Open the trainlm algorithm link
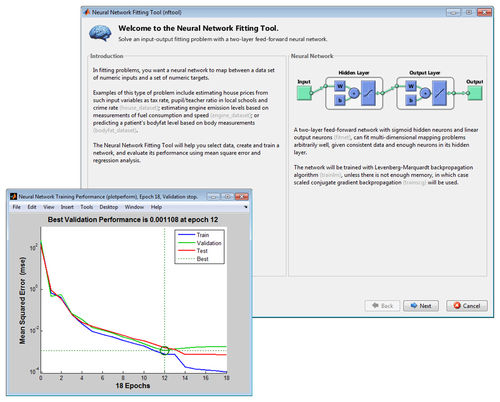 coord(331,175)
